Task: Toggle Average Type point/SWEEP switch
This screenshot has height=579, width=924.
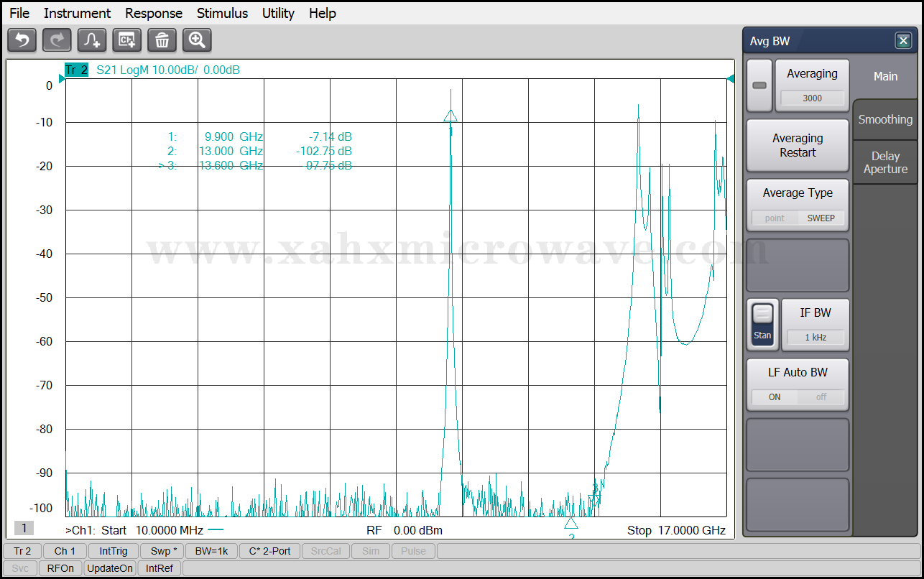Action: [x=798, y=218]
